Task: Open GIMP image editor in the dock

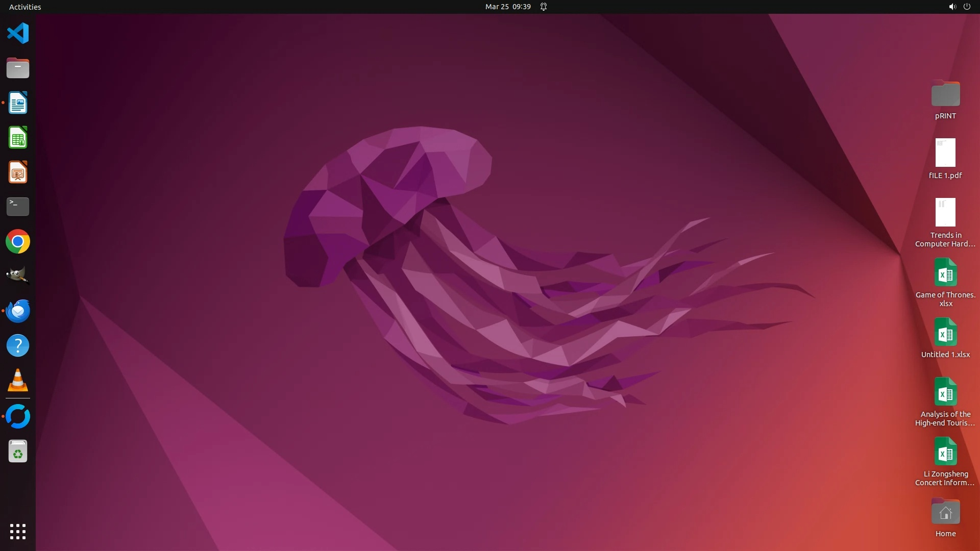Action: coord(18,276)
